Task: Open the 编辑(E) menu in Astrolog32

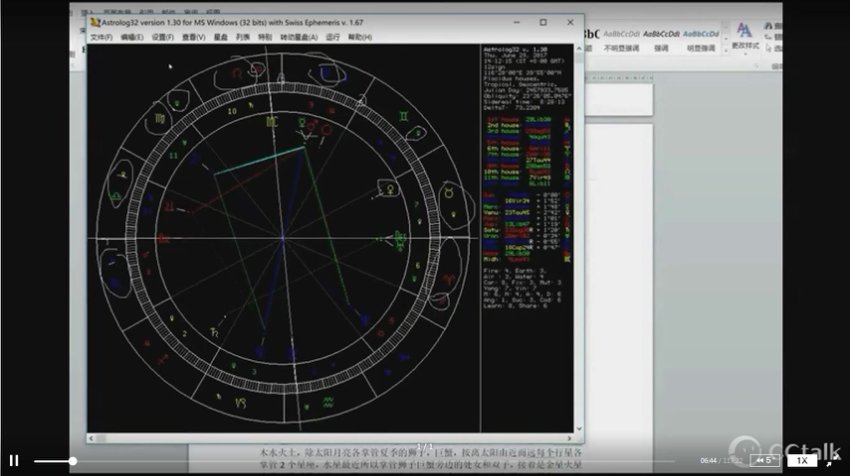Action: [x=132, y=37]
